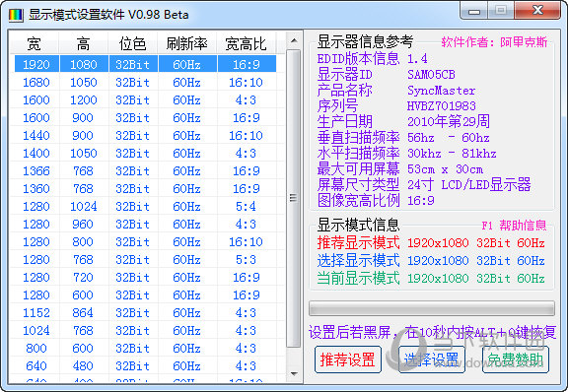568x392 pixels.
Task: Select the 1920 x 1080 16:9 row
Action: click(145, 64)
